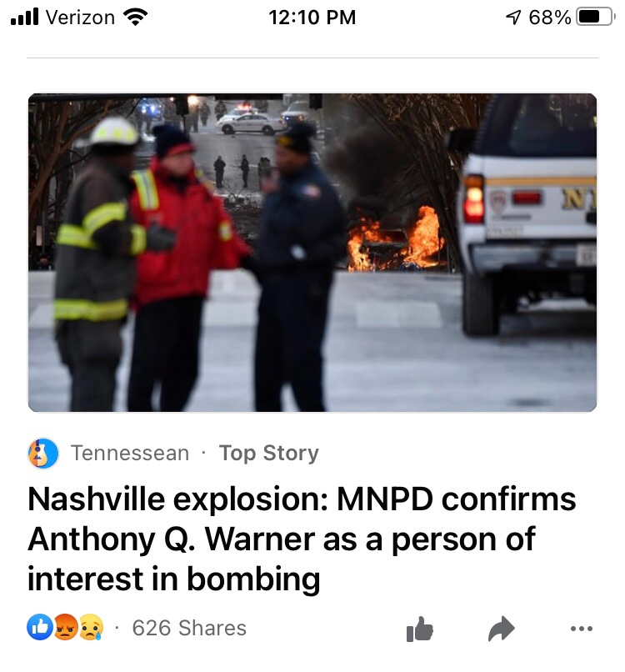Open the burning vehicle news photo
This screenshot has width=625, height=672.
pyautogui.click(x=312, y=253)
